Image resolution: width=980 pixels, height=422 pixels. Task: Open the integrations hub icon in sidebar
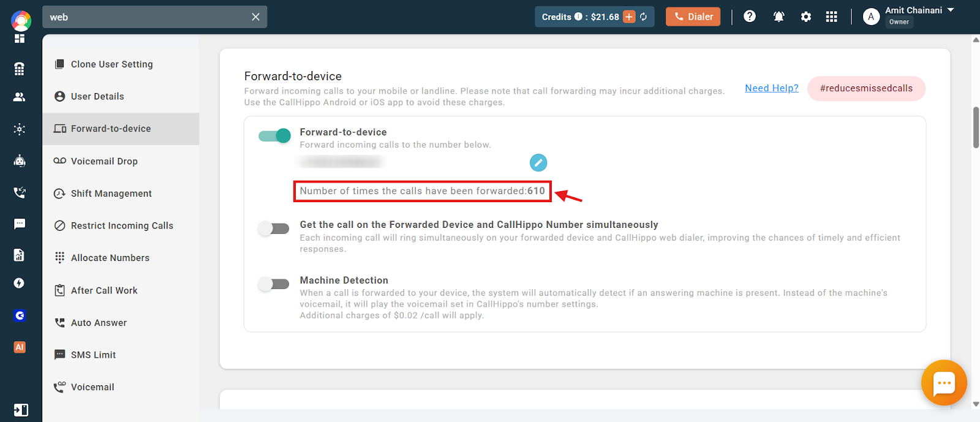(20, 129)
